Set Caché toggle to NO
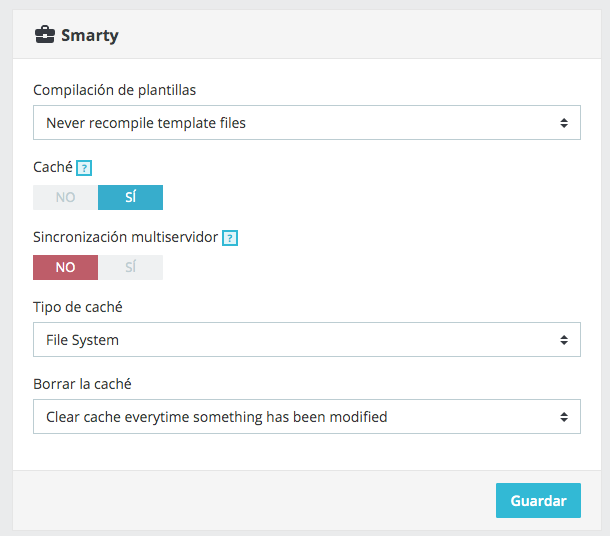This screenshot has width=610, height=536. pos(65,197)
